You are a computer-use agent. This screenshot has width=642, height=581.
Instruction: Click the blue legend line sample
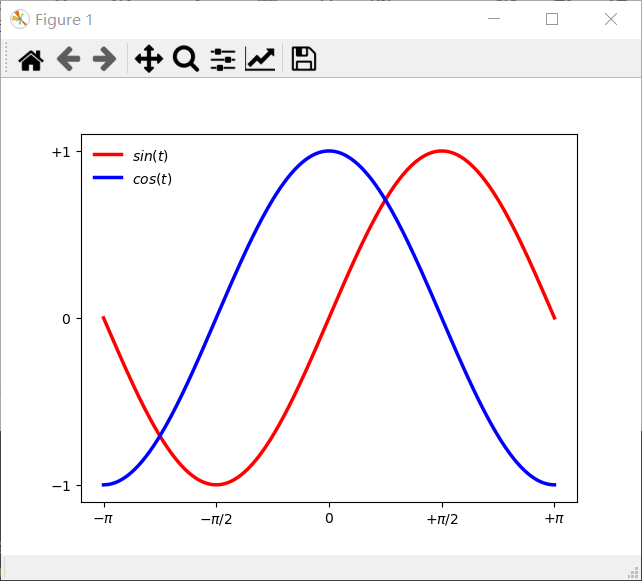108,177
